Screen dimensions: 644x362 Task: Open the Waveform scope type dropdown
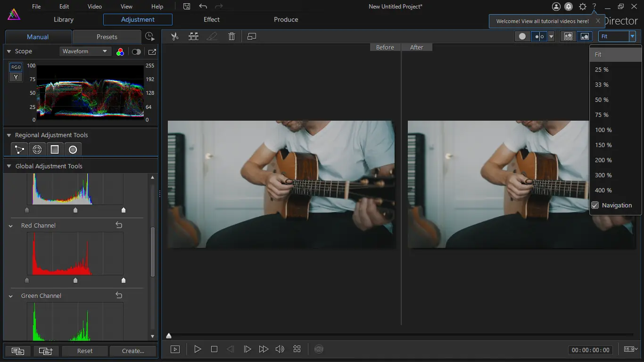[85, 51]
